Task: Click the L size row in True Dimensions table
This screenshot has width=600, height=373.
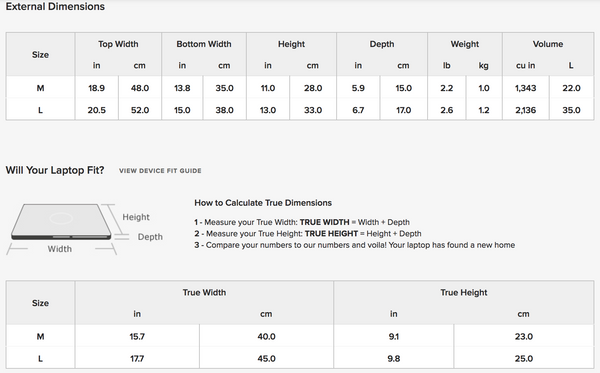Action: (x=300, y=358)
